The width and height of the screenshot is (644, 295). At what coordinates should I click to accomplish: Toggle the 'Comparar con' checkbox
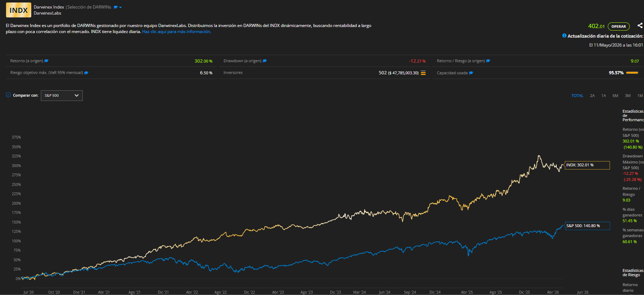tap(8, 95)
